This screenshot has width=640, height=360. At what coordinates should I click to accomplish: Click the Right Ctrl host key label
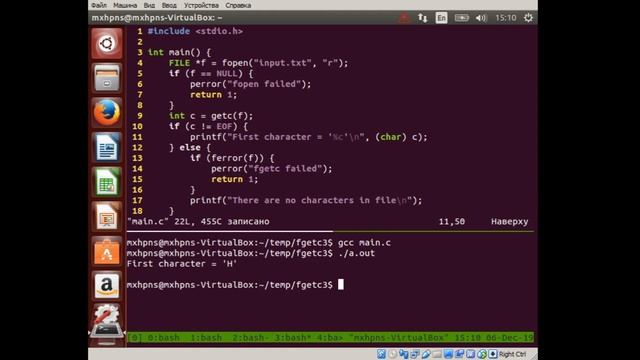tap(513, 354)
